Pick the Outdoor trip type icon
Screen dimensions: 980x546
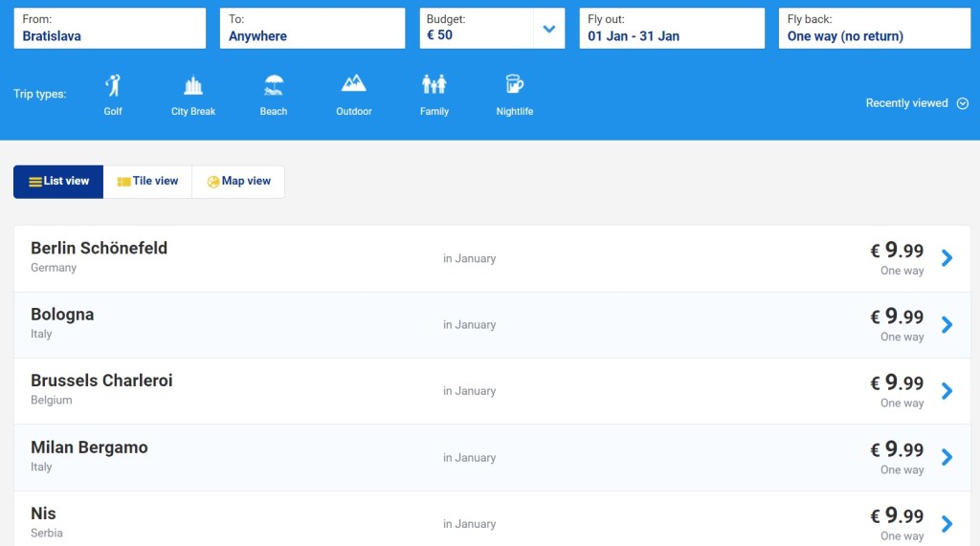point(354,84)
